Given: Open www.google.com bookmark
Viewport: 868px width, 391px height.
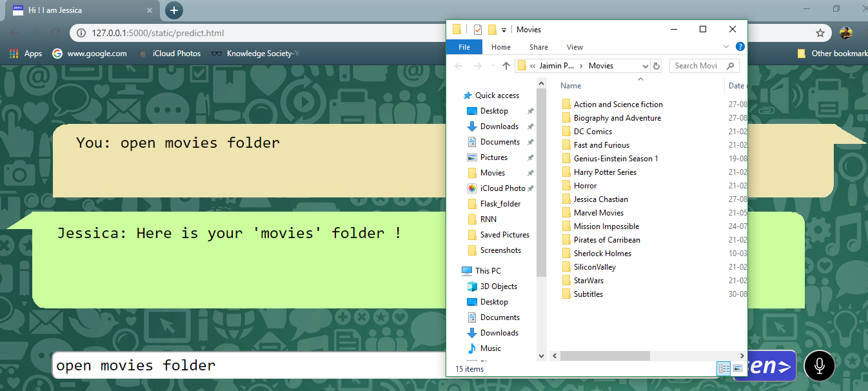Looking at the screenshot, I should point(90,54).
